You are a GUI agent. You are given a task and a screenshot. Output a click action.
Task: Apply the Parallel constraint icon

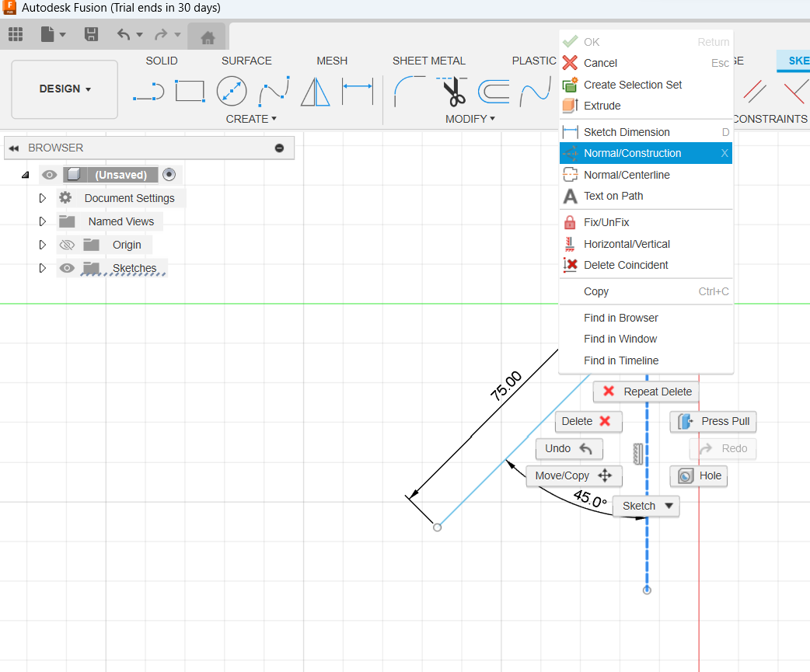pyautogui.click(x=755, y=92)
